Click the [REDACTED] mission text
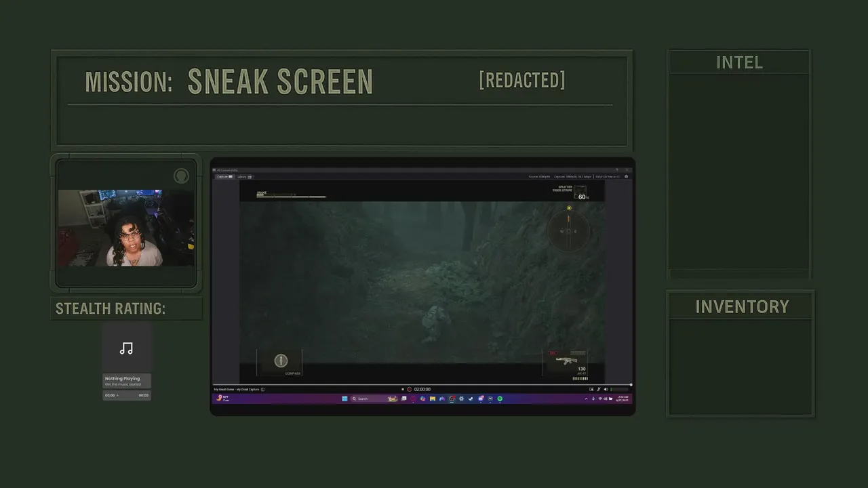The image size is (868, 488). [x=522, y=80]
